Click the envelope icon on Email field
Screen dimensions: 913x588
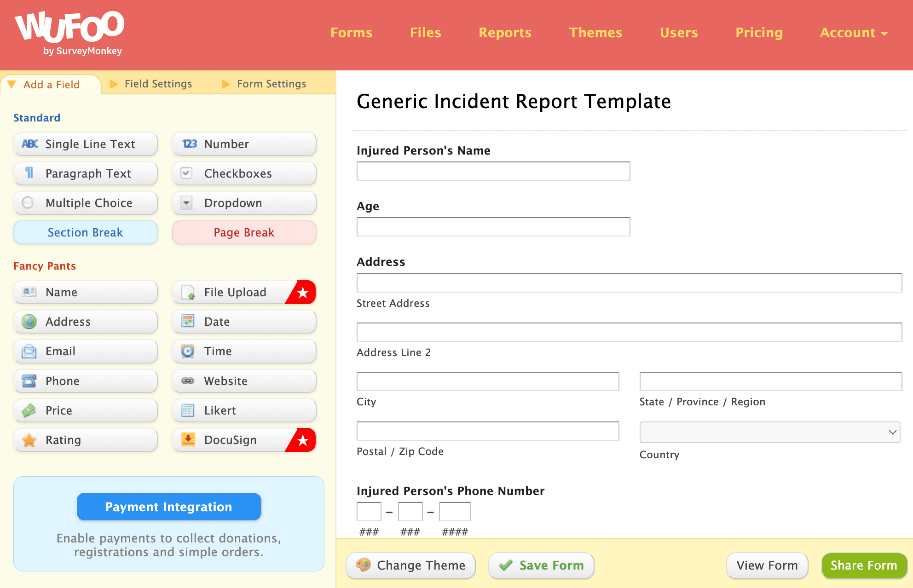29,351
